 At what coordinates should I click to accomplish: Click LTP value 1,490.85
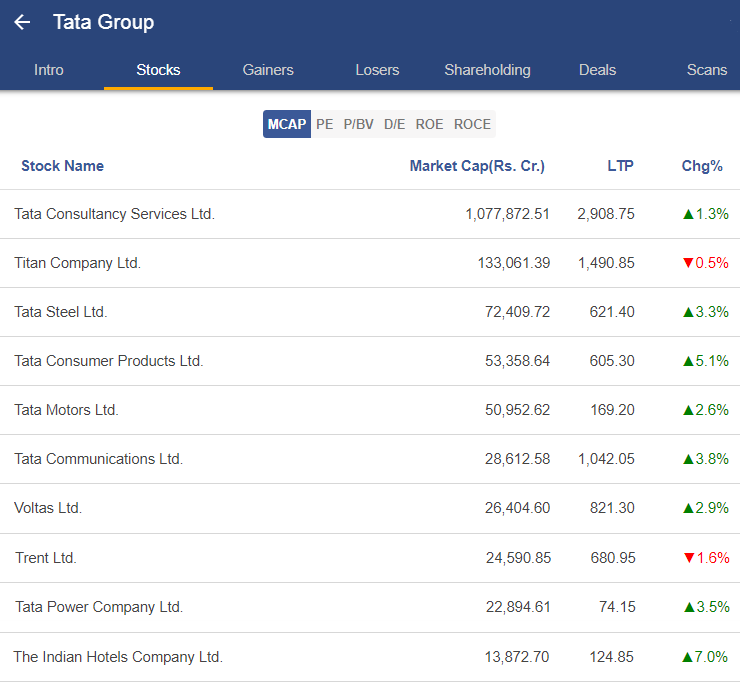[606, 263]
